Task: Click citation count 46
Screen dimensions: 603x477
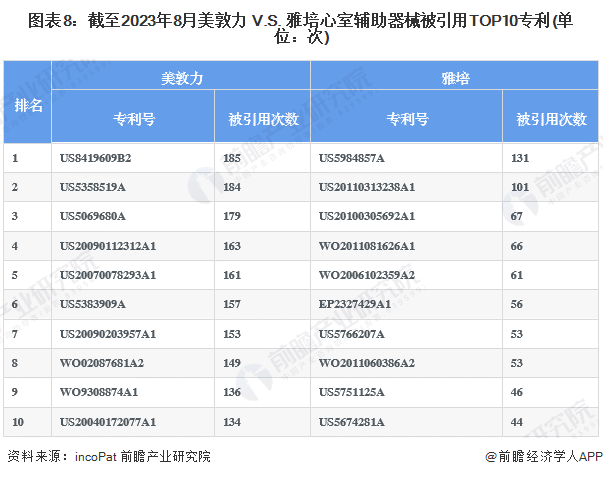Action: pyautogui.click(x=516, y=392)
